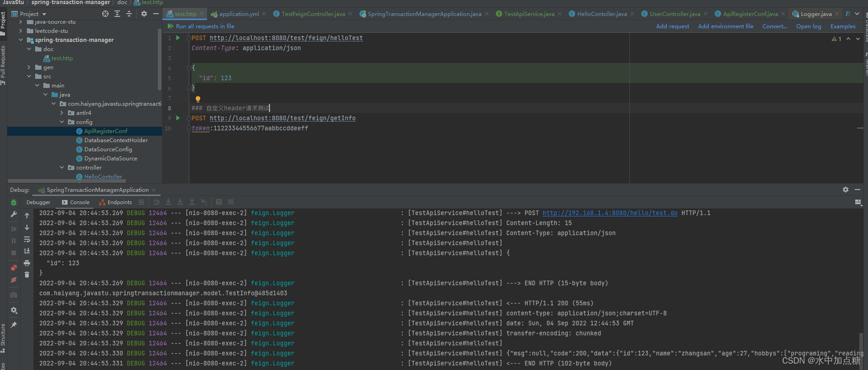The image size is (868, 370).
Task: Click the camera thread dump icon
Action: point(14,295)
